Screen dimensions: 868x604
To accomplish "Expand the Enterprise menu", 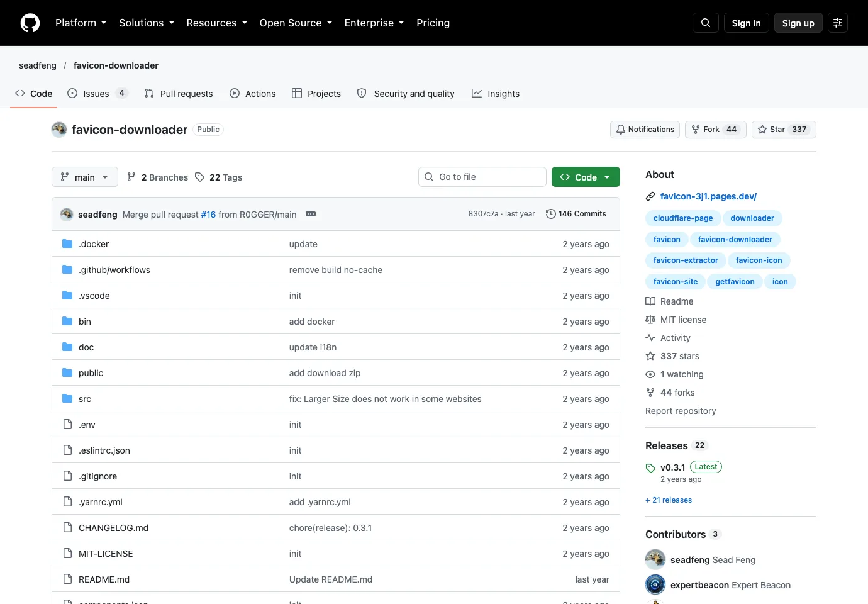I will [x=374, y=23].
